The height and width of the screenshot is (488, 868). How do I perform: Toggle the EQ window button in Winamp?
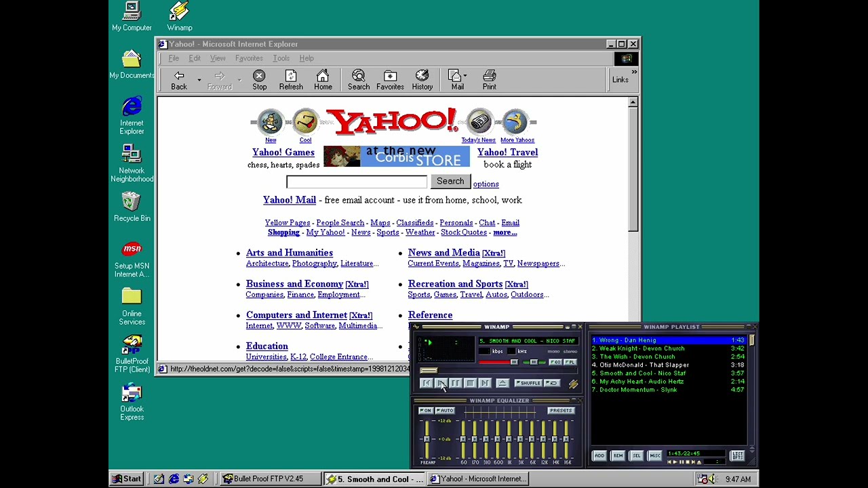tap(555, 363)
